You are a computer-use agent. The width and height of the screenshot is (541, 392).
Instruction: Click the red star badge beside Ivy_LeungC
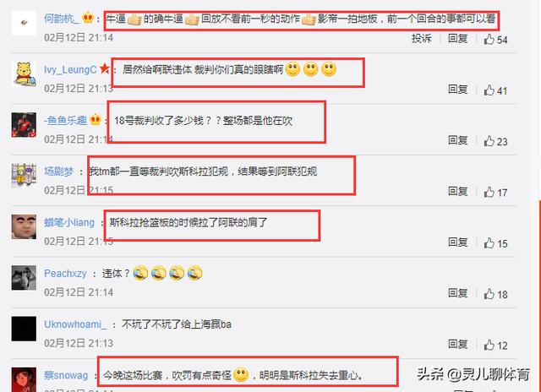105,68
